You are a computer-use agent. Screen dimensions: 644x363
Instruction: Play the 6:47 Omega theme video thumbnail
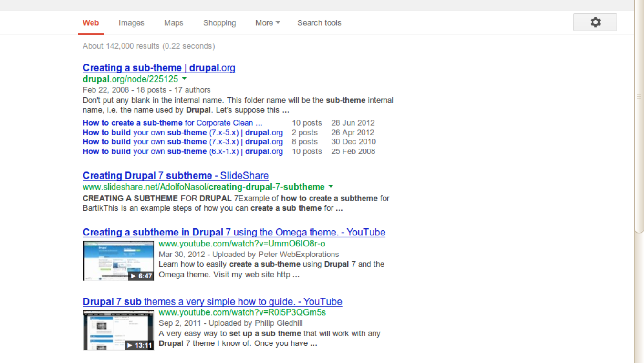coord(118,261)
